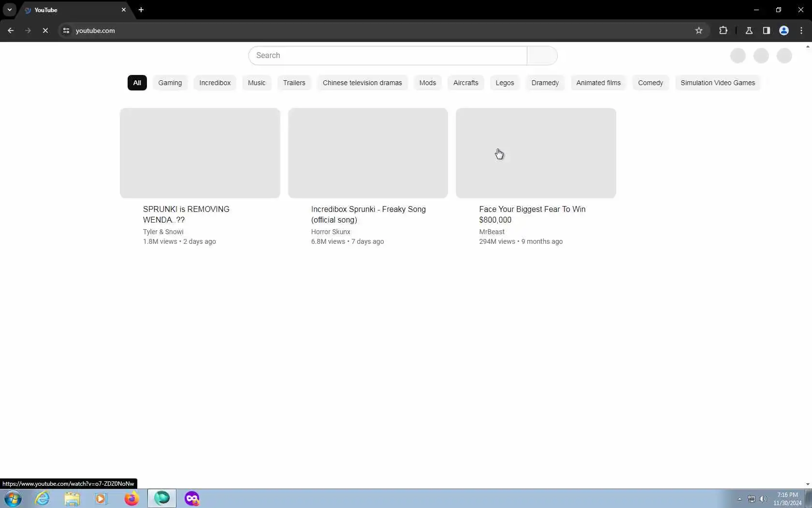Bookmark this tab with the star icon
Screen dimensions: 812x508
click(x=698, y=30)
